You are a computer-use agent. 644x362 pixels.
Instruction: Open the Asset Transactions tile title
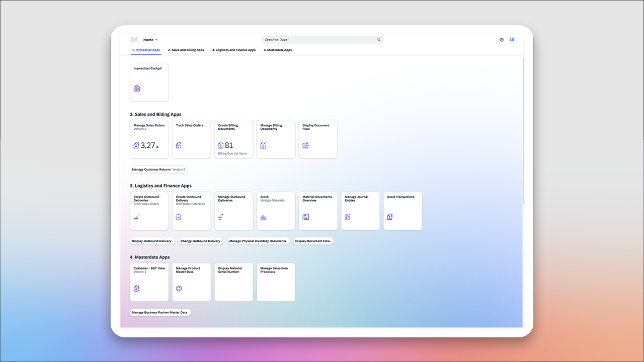[401, 197]
